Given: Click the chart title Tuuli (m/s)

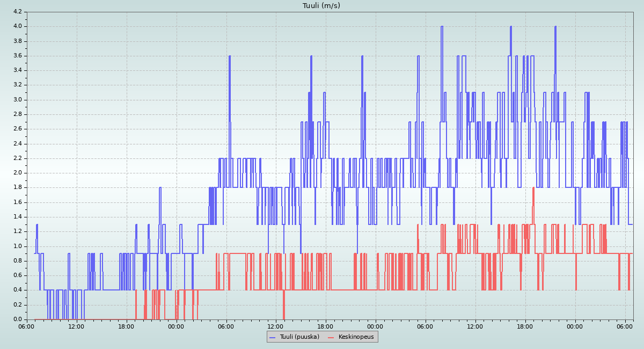Looking at the screenshot, I should [321, 5].
